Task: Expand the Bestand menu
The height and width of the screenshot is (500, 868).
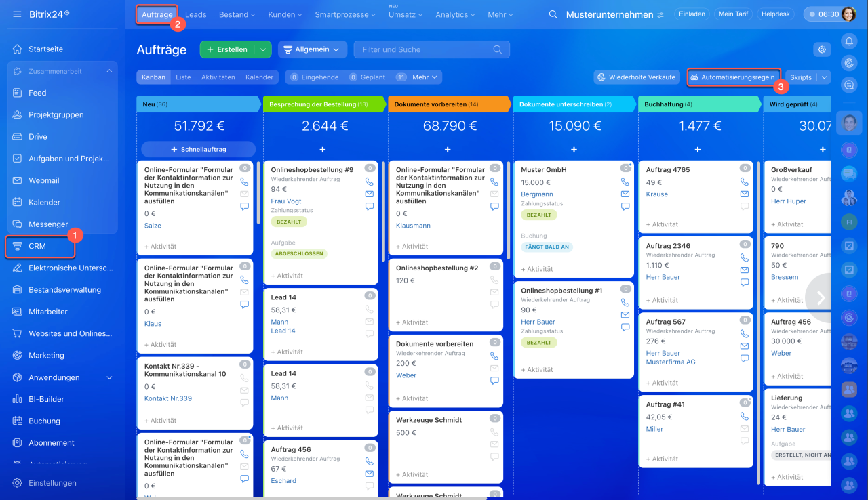Action: coord(237,14)
